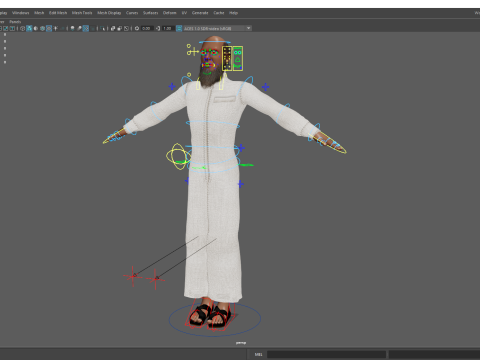Viewport: 480px width, 360px height.
Task: Open the Generate menu
Action: pos(200,13)
